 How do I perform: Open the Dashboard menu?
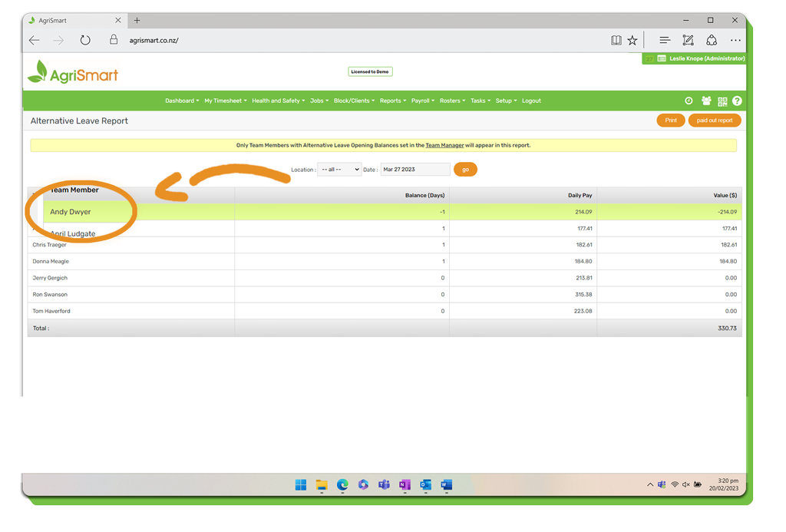pyautogui.click(x=181, y=101)
